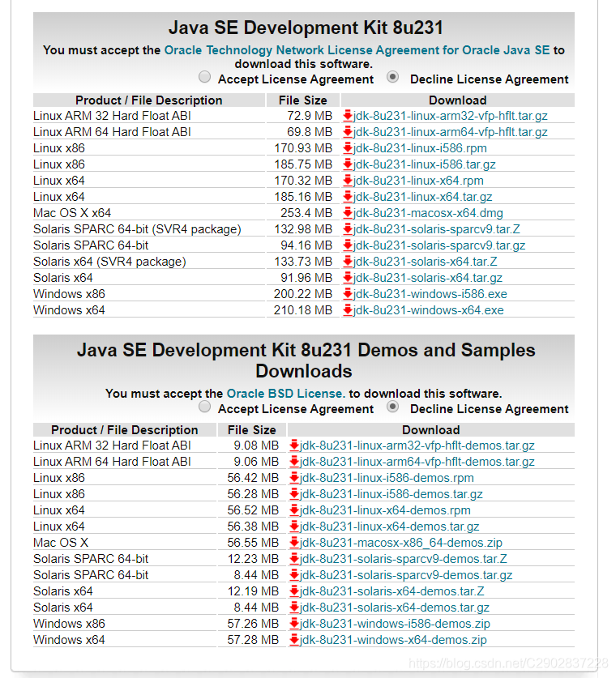Download jdk-8u231-linux-i586.tar.gz link

(x=425, y=164)
